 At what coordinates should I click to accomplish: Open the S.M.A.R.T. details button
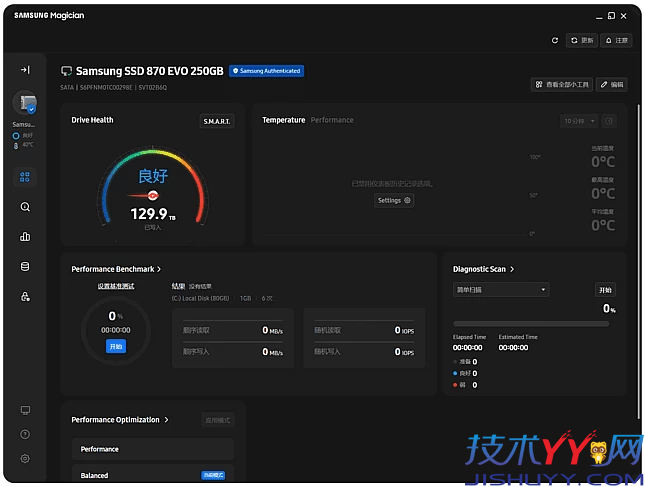217,121
